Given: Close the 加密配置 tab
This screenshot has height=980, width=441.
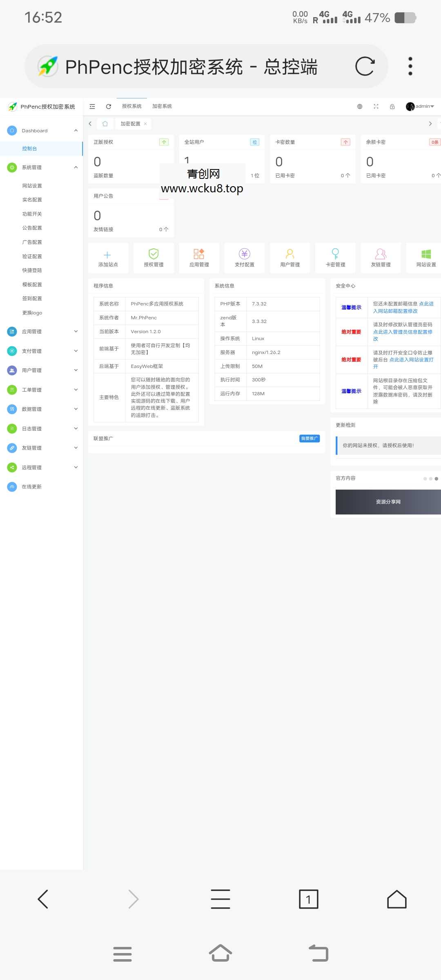Looking at the screenshot, I should [x=145, y=124].
